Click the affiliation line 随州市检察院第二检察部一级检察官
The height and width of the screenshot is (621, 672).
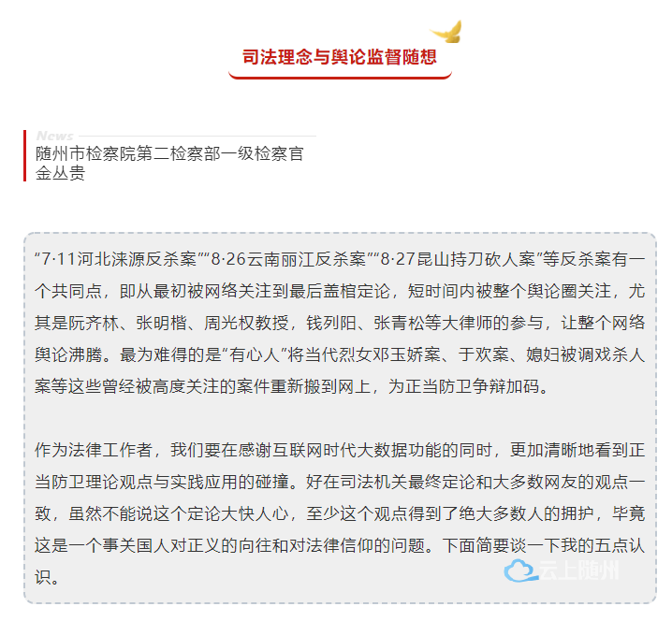pos(169,153)
